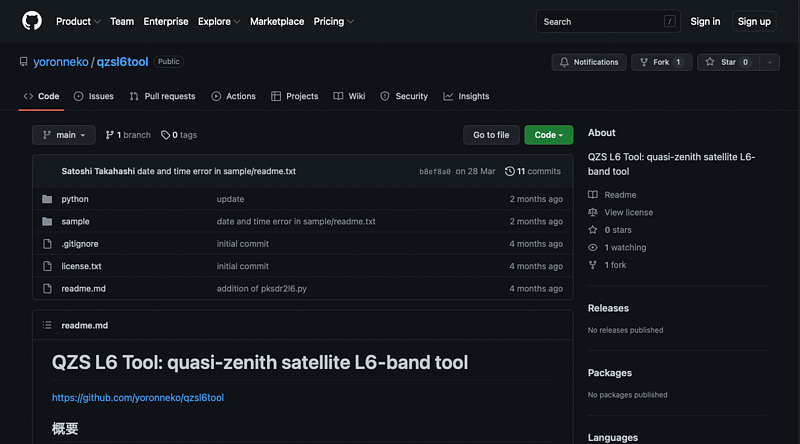Expand the Explore dropdown menu

(x=219, y=21)
